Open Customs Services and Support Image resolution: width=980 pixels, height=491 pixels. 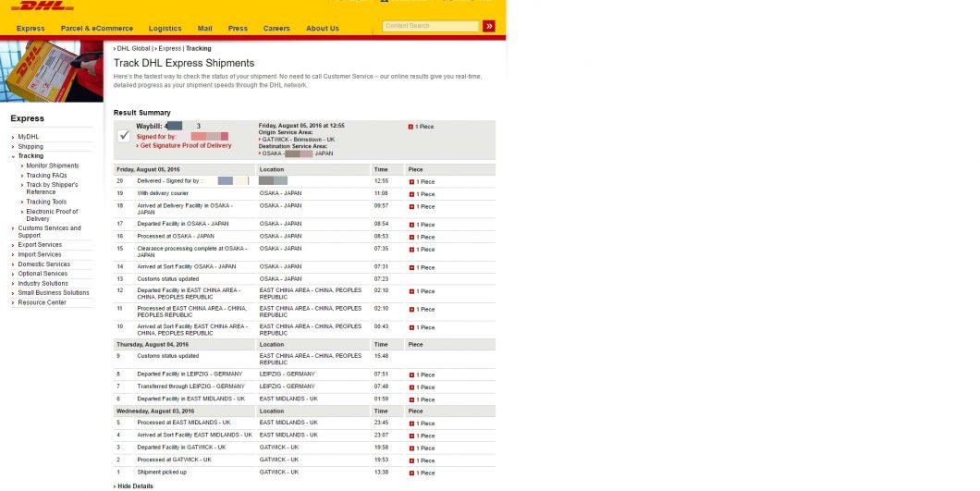pyautogui.click(x=49, y=231)
